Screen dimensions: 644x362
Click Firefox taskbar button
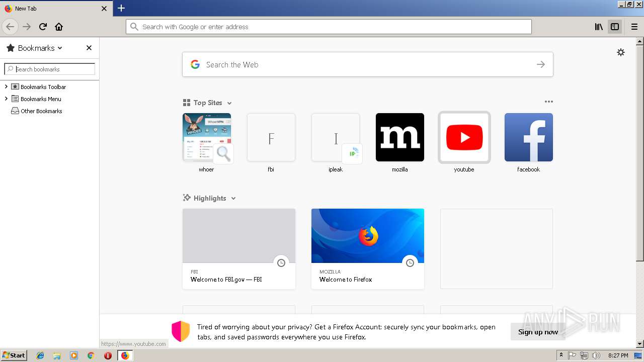point(125,355)
